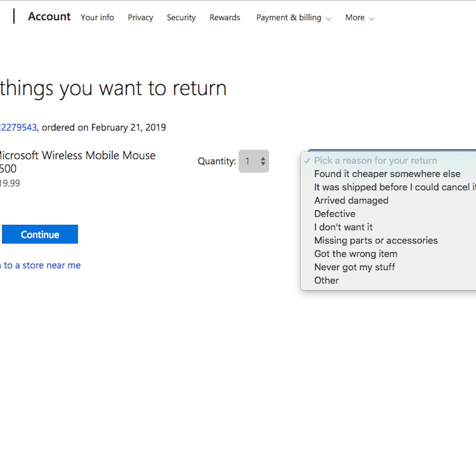Open the order number link
This screenshot has height=476, width=476.
pyautogui.click(x=19, y=127)
